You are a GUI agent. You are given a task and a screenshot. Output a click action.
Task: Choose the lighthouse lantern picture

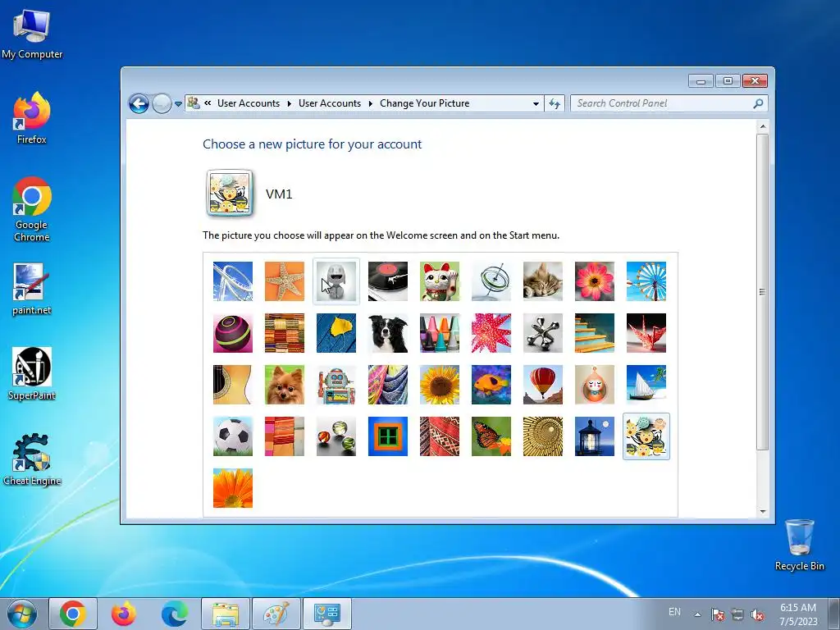click(x=595, y=436)
